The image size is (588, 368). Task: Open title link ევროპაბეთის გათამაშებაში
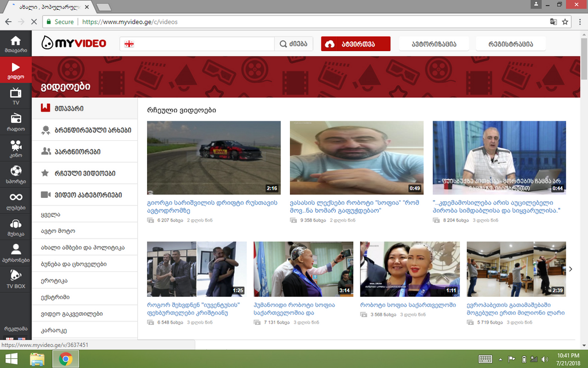[516, 309]
